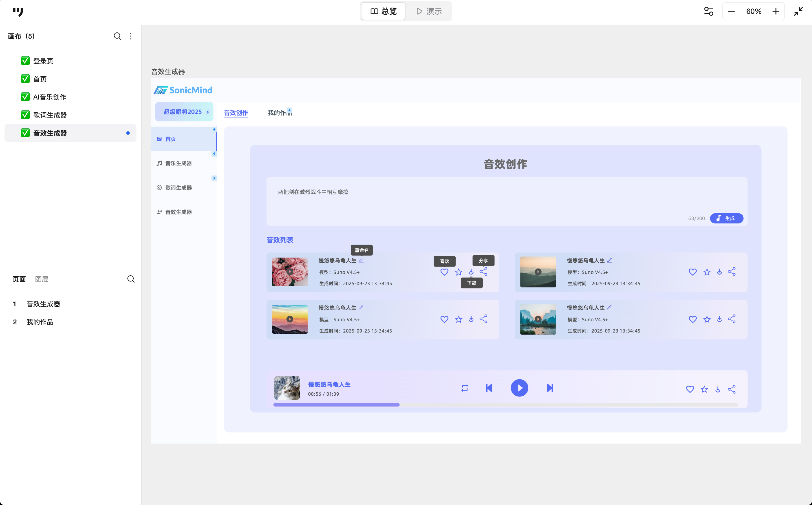Toggle the 登录页 green checkbox
This screenshot has height=505, width=812.
[25, 61]
